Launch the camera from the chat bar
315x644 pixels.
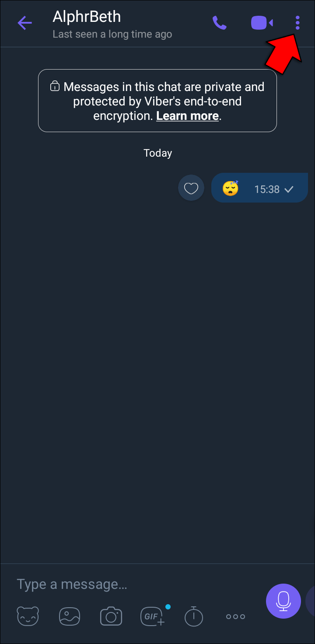[111, 616]
